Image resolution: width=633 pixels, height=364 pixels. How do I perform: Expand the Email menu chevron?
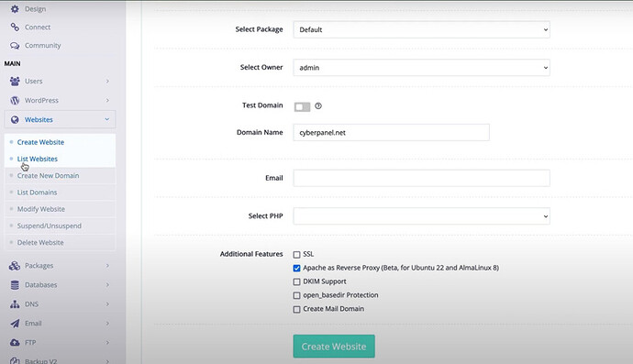tap(107, 324)
